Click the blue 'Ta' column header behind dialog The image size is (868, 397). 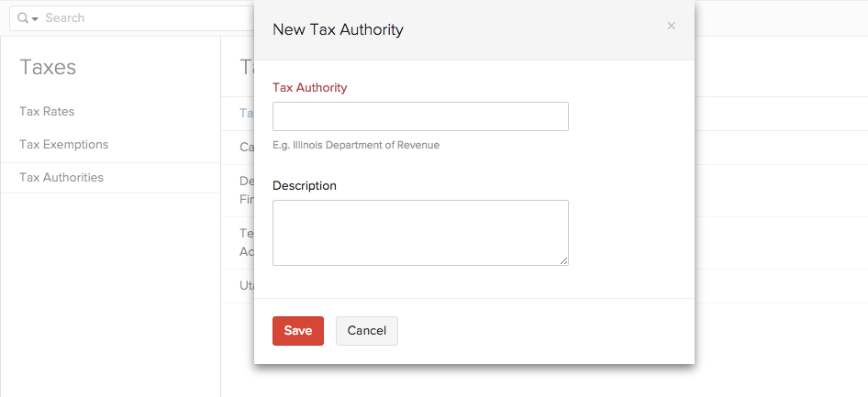[246, 113]
